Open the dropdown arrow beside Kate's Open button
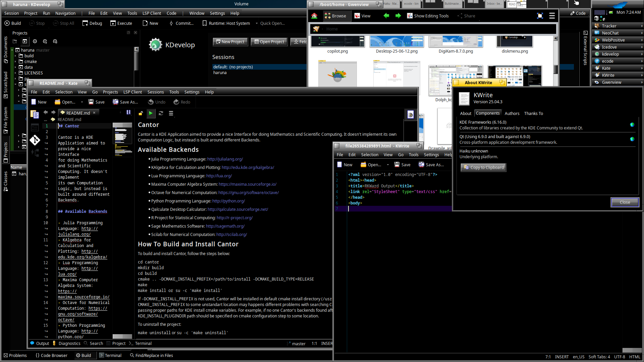This screenshot has height=362, width=644. (x=83, y=102)
